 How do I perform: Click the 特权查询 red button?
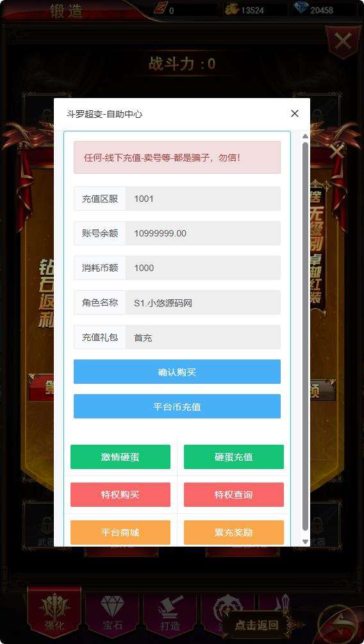coord(234,495)
